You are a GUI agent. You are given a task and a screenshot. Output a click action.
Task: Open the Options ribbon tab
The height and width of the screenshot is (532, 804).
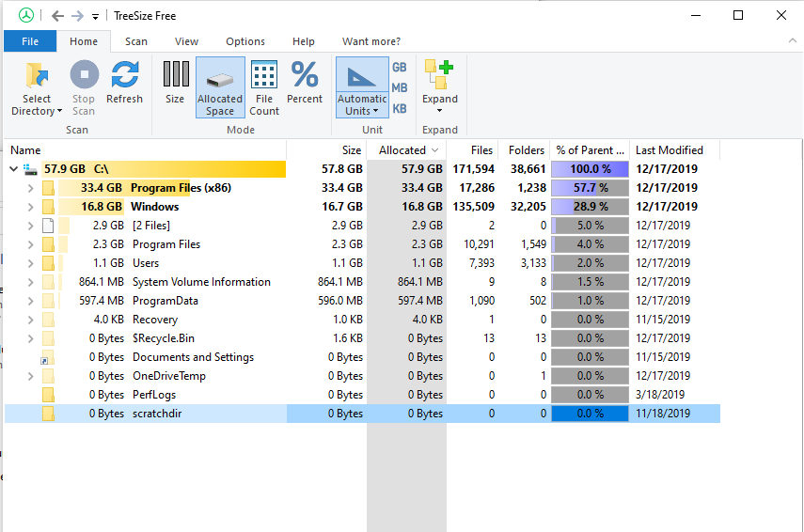click(x=245, y=41)
